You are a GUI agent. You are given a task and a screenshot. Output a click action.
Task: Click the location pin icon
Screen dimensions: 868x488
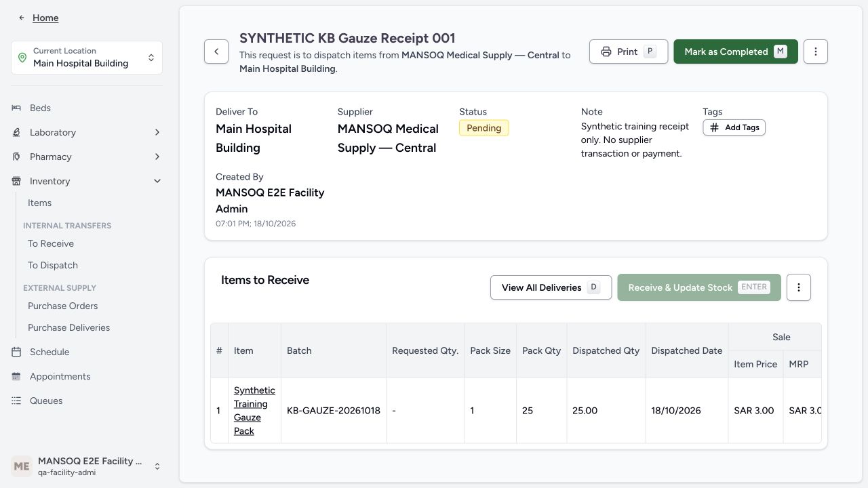coord(22,57)
